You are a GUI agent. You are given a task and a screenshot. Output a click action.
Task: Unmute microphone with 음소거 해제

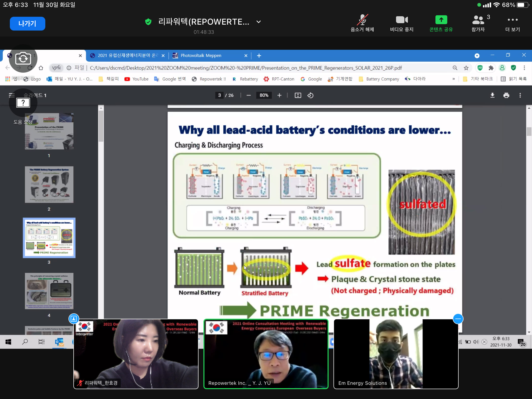pos(362,23)
